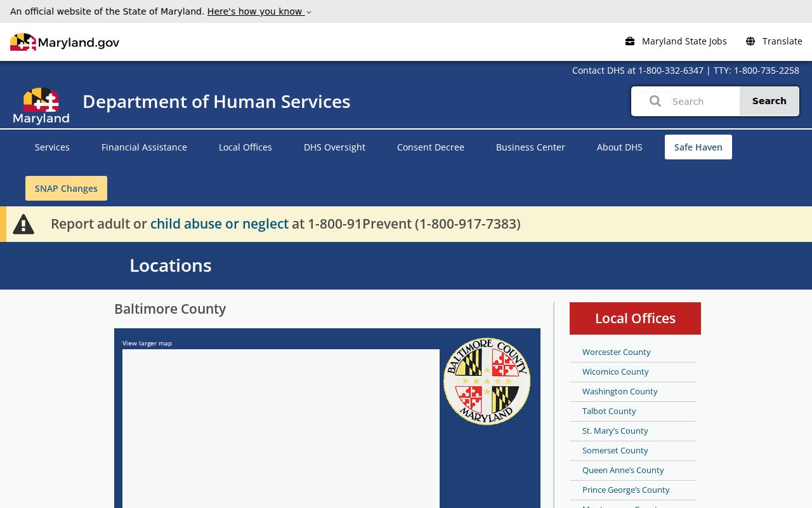
Task: Open Somerset County office link
Action: click(x=615, y=450)
